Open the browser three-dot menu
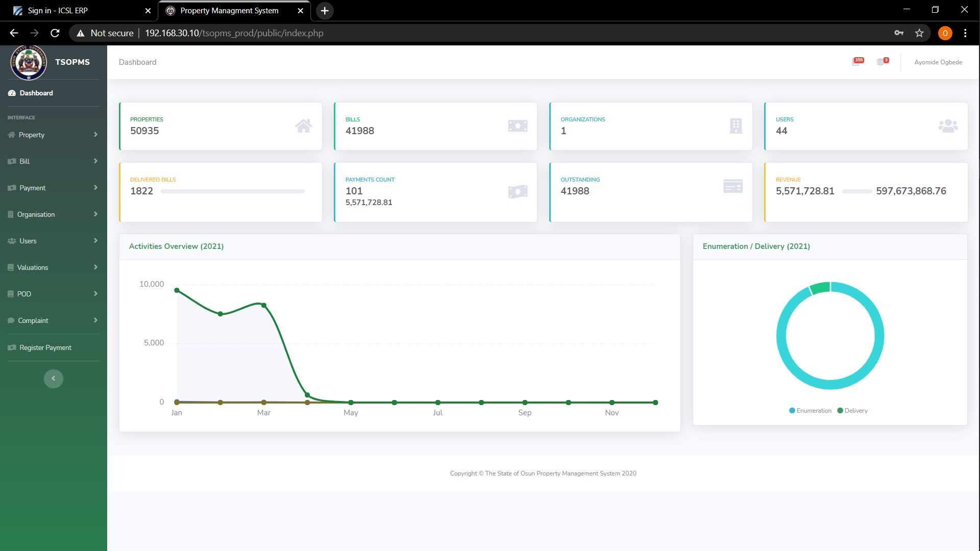This screenshot has height=551, width=980. tap(965, 33)
